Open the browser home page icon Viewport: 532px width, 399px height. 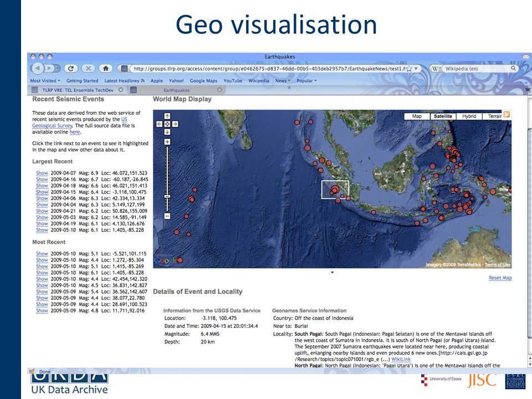[x=106, y=69]
